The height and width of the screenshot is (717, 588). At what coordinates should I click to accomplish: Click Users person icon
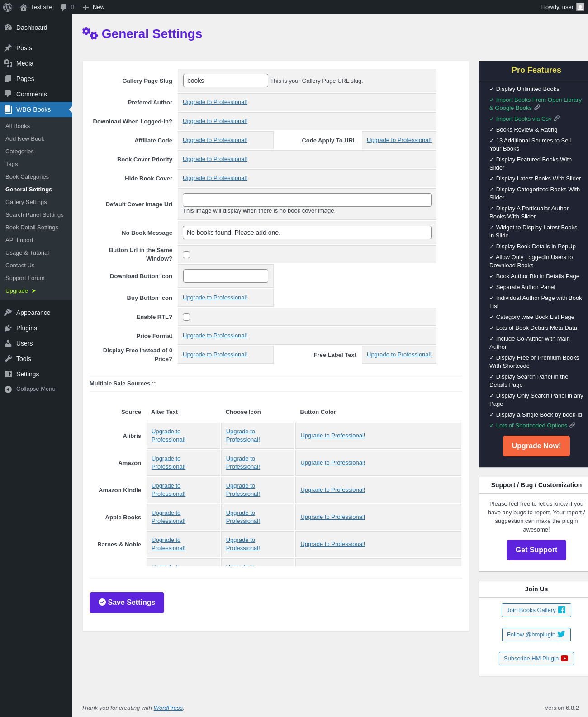(8, 343)
